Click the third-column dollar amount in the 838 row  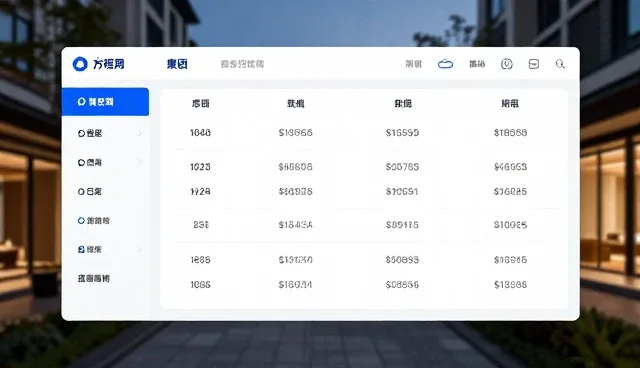click(x=402, y=225)
